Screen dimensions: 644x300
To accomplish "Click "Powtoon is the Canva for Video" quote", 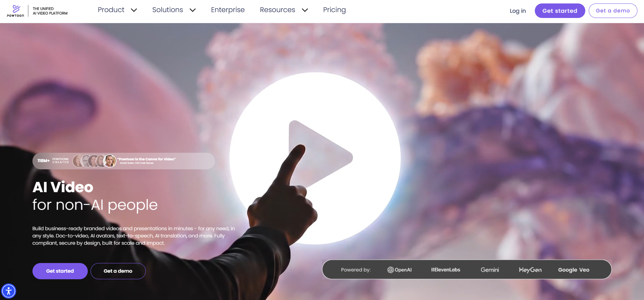I will click(146, 159).
